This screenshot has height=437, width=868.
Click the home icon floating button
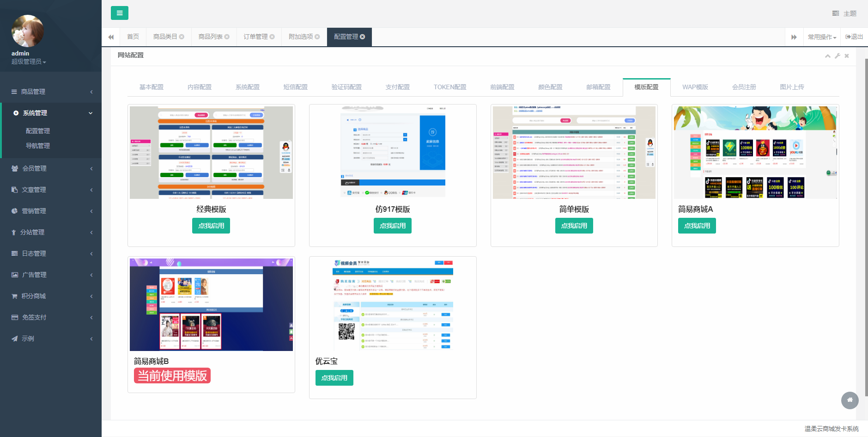coord(850,400)
